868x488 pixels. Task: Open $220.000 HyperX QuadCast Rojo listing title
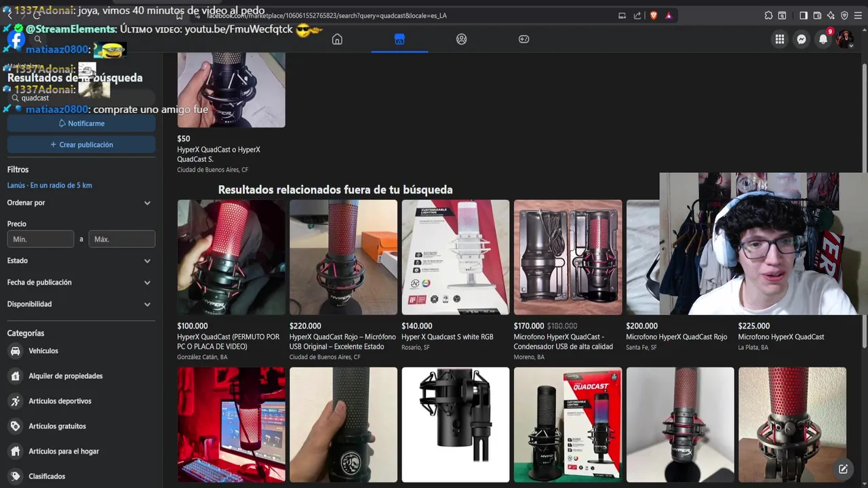[x=342, y=342]
